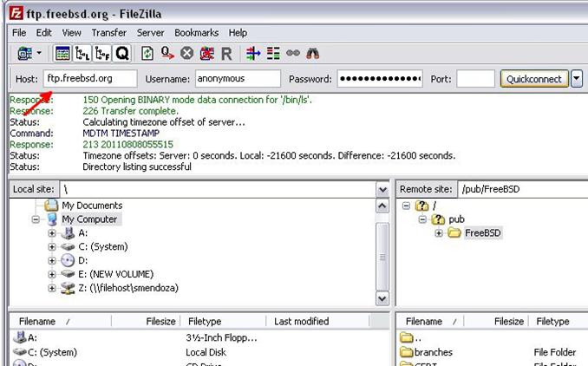Open the Transfer menu
The height and width of the screenshot is (366, 588).
click(109, 33)
